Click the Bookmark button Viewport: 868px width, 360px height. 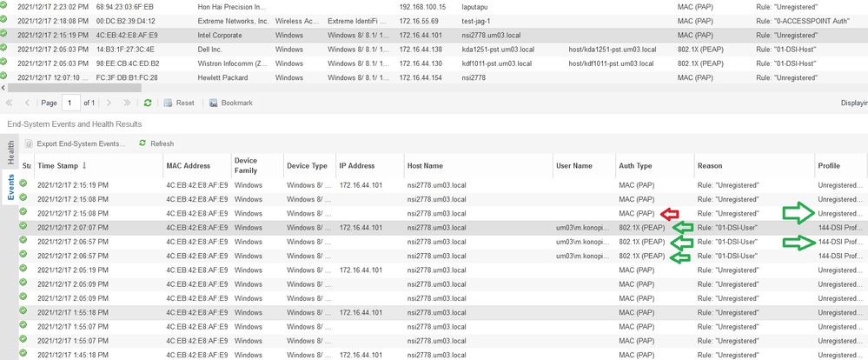(x=231, y=103)
